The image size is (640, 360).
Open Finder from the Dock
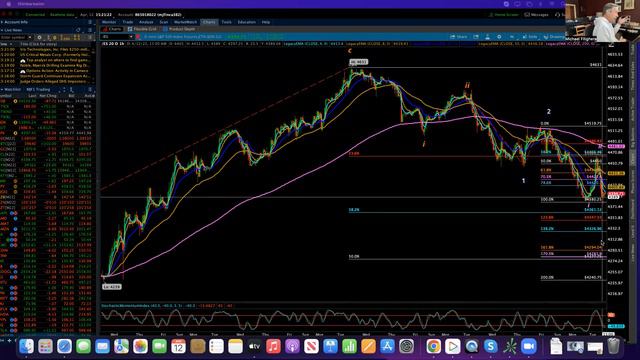pyautogui.click(x=27, y=347)
